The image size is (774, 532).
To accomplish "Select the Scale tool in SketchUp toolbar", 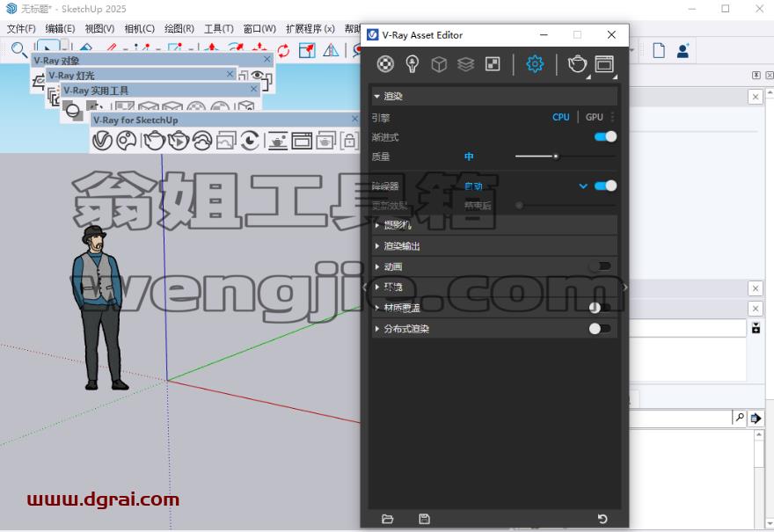I will coord(307,50).
